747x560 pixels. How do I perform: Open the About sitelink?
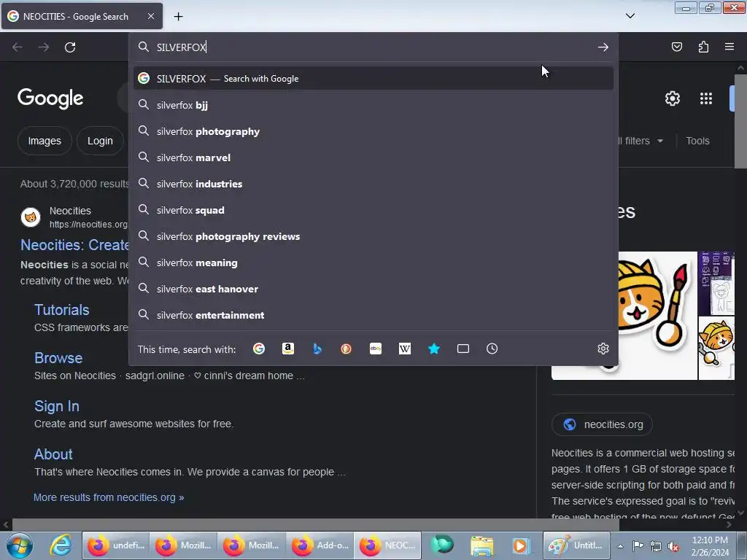tap(53, 454)
